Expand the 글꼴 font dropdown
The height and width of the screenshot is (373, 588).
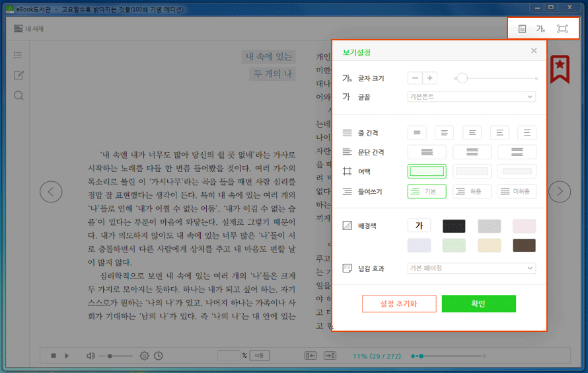[471, 97]
